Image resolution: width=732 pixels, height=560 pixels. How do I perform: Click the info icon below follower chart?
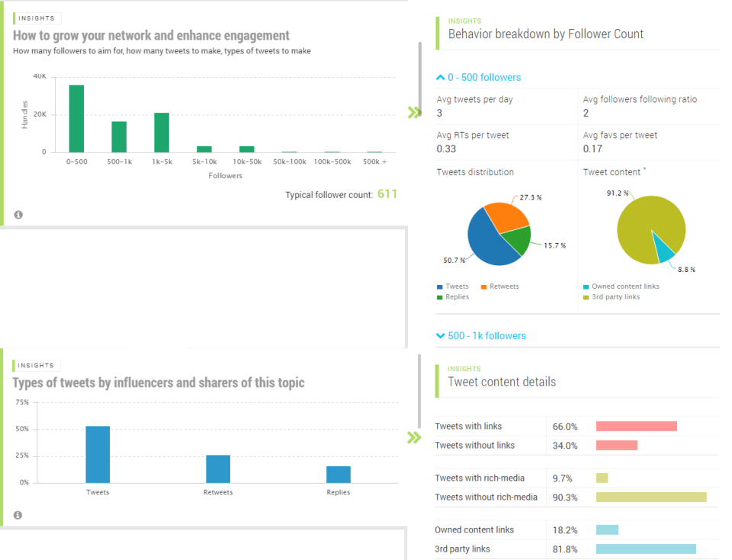[x=18, y=215]
